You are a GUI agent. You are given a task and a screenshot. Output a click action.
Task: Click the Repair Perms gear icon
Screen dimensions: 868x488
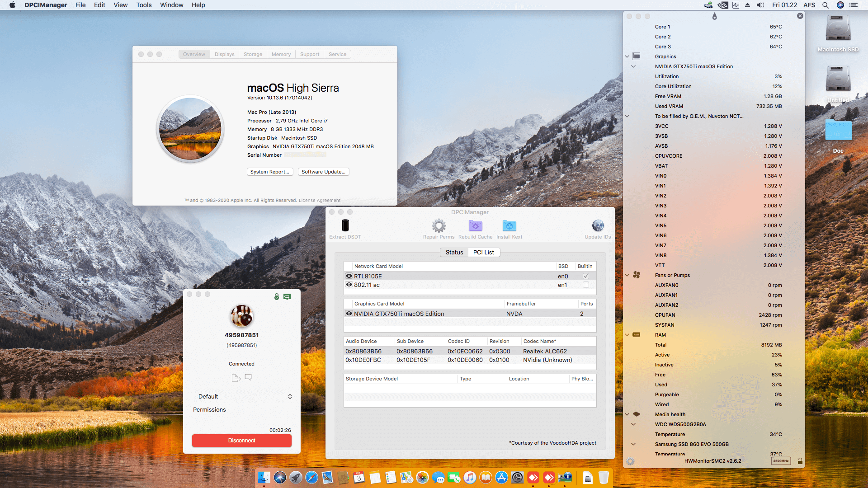point(439,225)
